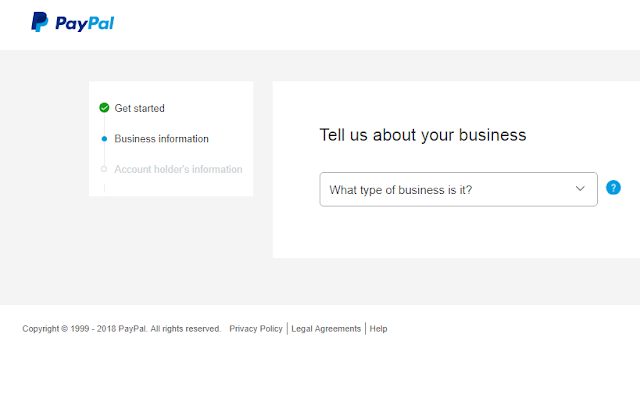Expand dropdown using the chevron arrow
The image size is (640, 395).
[x=580, y=189]
